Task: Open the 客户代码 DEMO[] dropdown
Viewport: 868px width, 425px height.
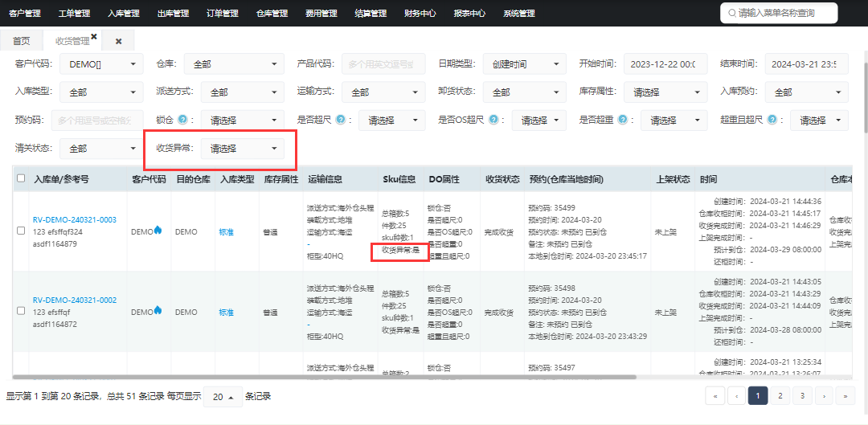Action: click(101, 64)
